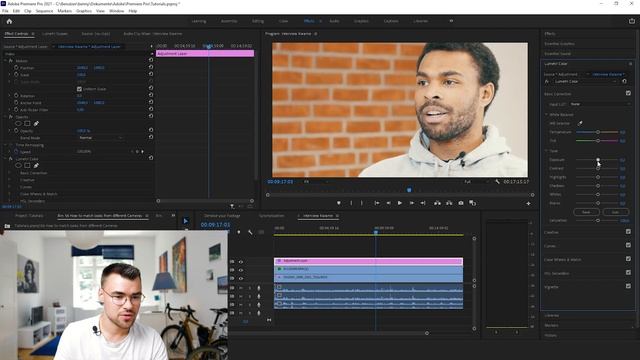Disable Basic Correction section checkbox
The height and width of the screenshot is (360, 640).
point(628,93)
